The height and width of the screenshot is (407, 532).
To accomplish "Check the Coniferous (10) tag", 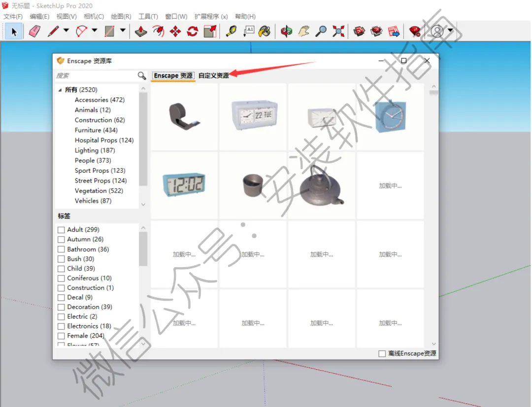I will point(61,278).
